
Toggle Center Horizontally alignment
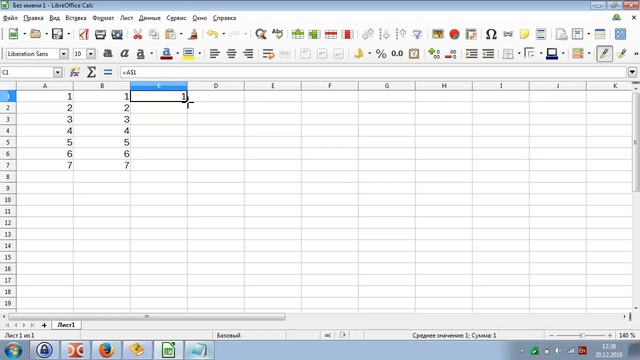[231, 53]
